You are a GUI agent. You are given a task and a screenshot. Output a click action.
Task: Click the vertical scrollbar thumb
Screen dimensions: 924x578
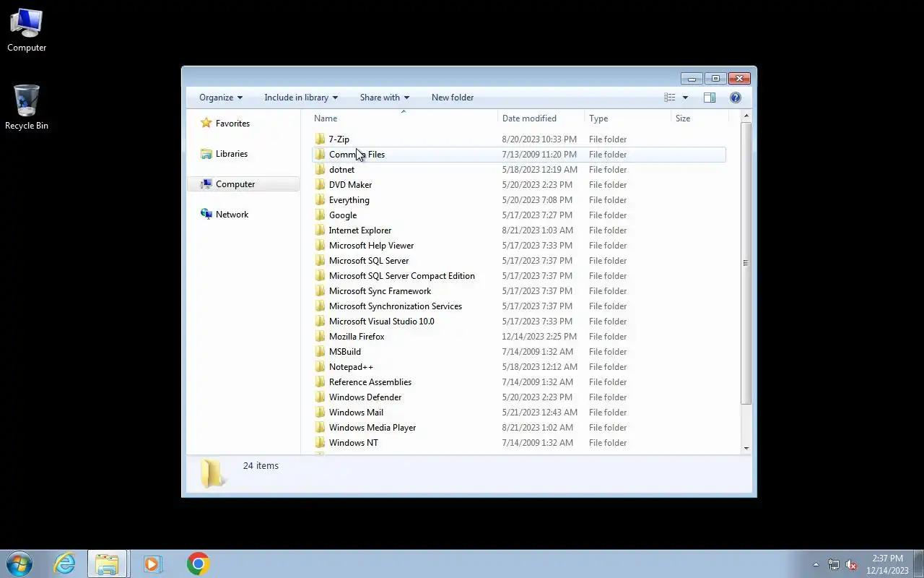click(746, 263)
